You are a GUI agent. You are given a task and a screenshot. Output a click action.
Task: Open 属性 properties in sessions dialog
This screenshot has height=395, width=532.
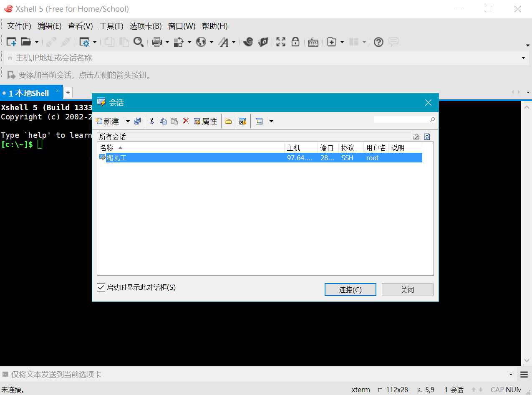[x=205, y=121]
